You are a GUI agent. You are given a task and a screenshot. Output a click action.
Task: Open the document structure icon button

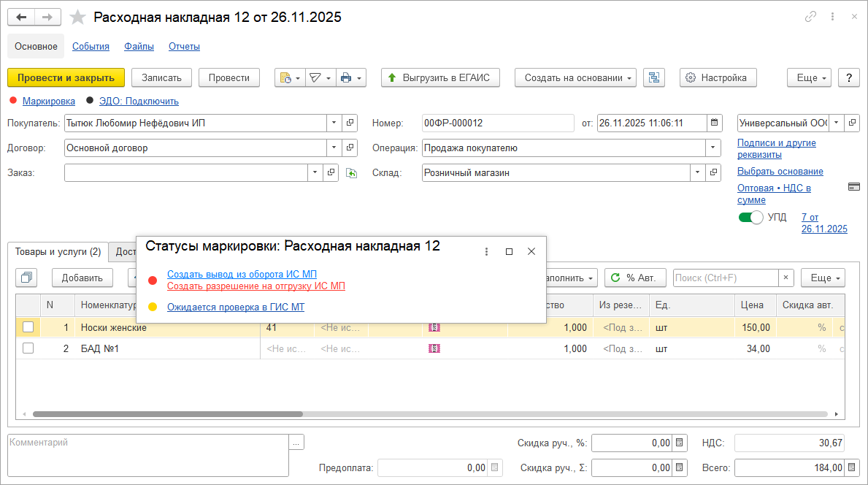(x=653, y=77)
